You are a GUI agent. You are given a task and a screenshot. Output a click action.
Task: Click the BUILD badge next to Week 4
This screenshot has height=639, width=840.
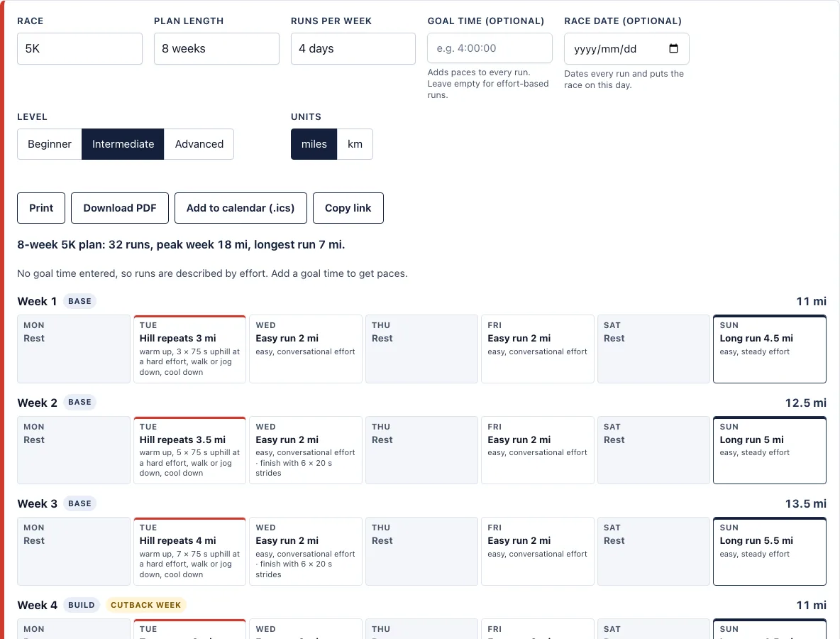pos(82,605)
